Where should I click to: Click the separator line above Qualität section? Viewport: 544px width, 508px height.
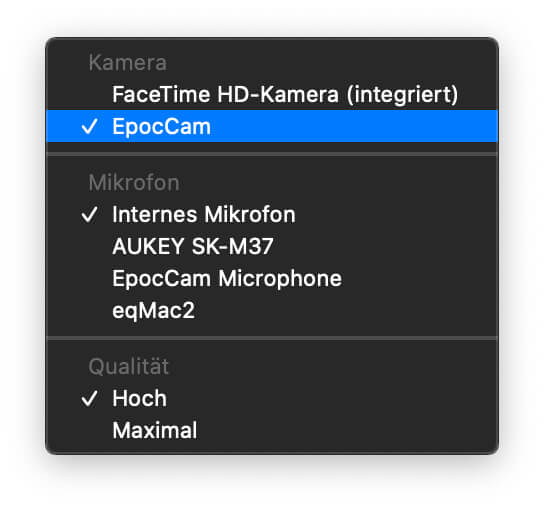point(272,338)
